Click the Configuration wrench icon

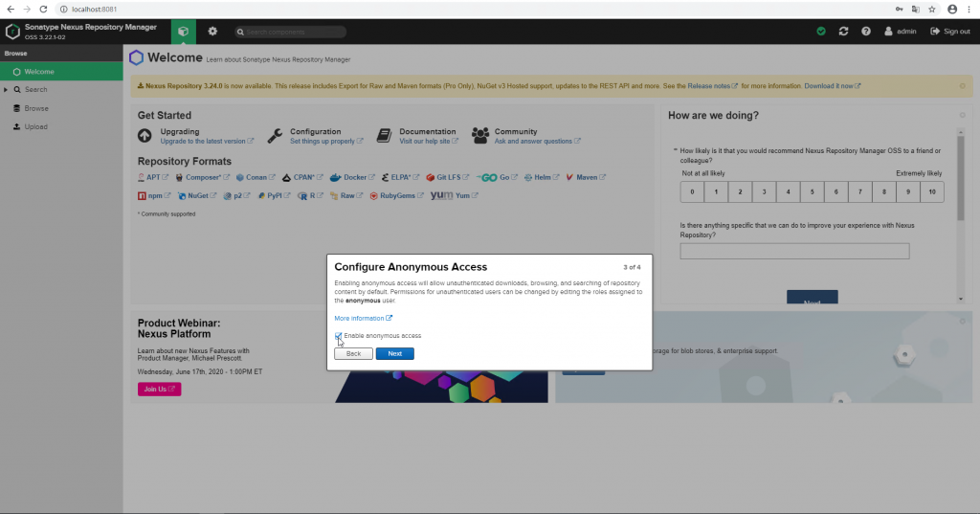coord(275,136)
